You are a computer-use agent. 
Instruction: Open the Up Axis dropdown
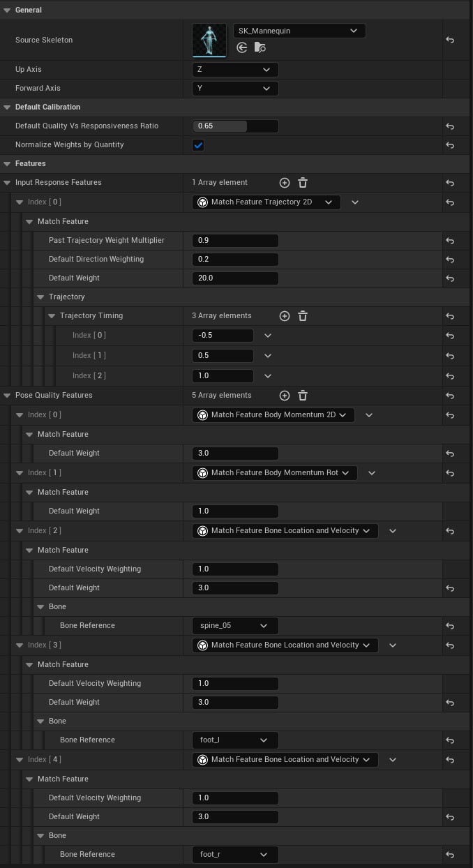click(x=235, y=70)
